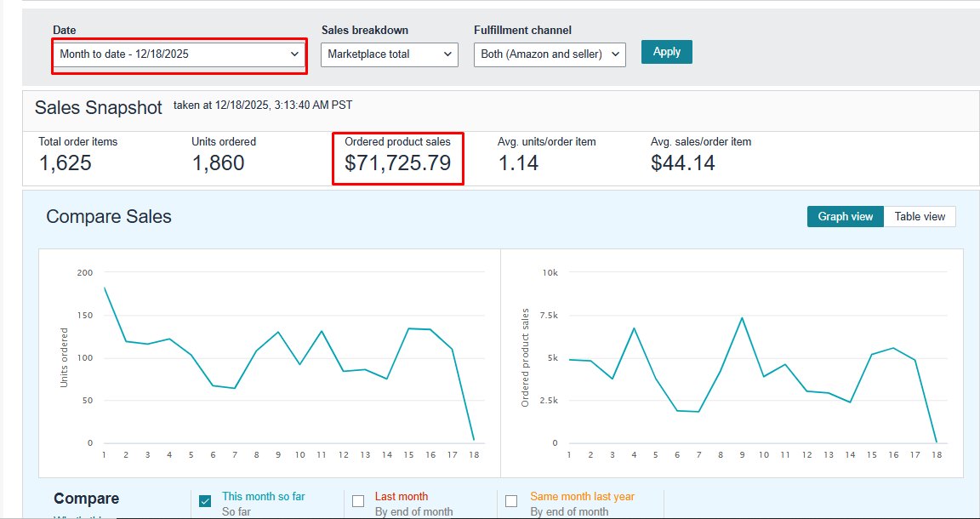Click day 9 peak on Ordered product sales chart
The height and width of the screenshot is (519, 980).
point(742,317)
